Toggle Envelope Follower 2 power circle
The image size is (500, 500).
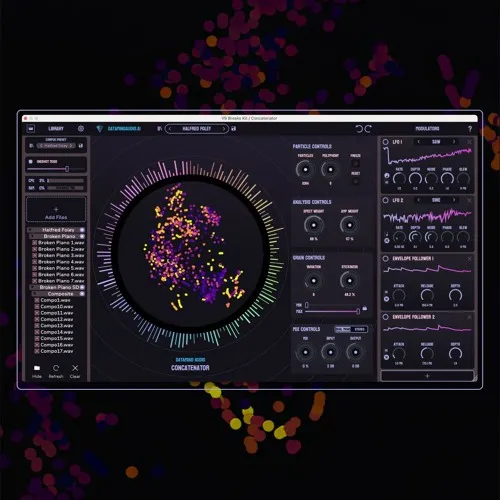pos(385,317)
